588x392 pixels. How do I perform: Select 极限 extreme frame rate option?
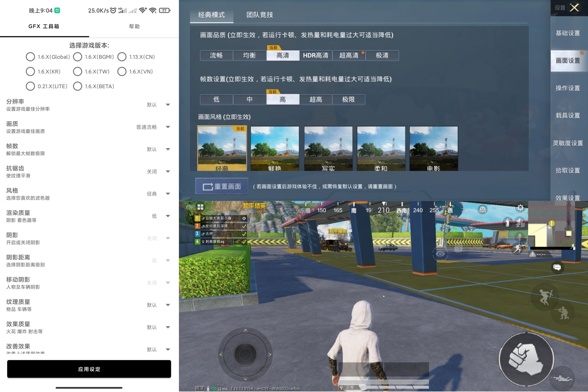click(x=348, y=99)
